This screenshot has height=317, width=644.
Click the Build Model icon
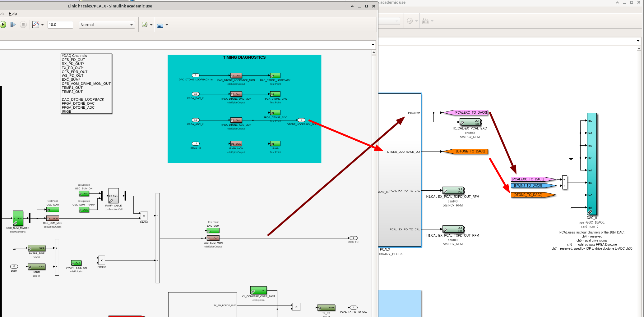pos(160,25)
